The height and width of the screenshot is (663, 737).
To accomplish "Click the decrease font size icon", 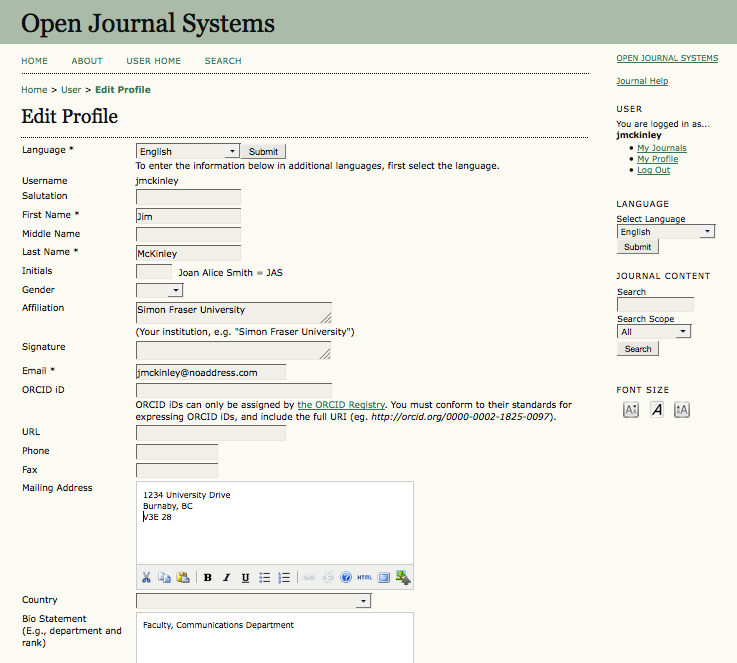I will (x=631, y=410).
